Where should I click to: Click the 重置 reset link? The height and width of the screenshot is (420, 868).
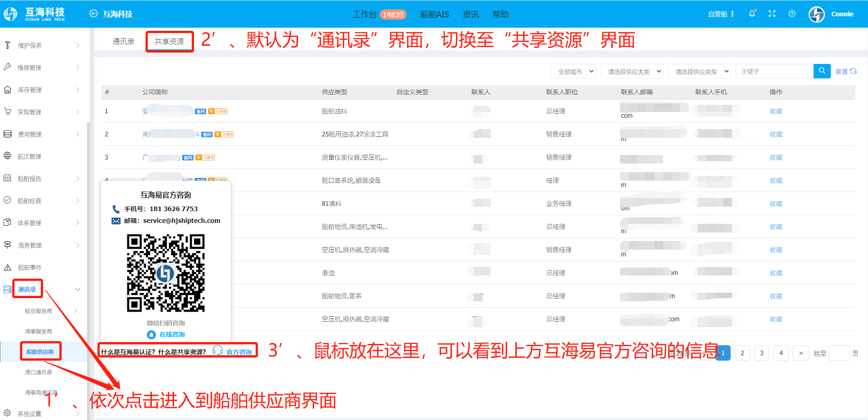point(842,71)
